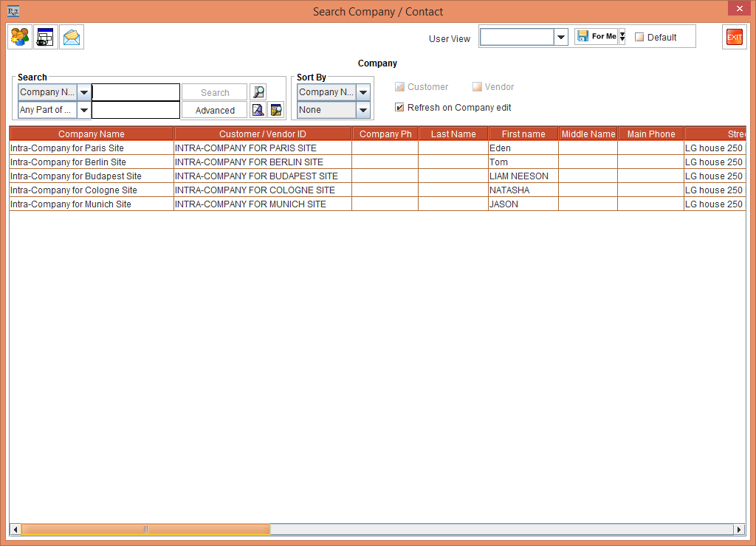Click the Advanced search button
The width and height of the screenshot is (756, 546).
215,110
